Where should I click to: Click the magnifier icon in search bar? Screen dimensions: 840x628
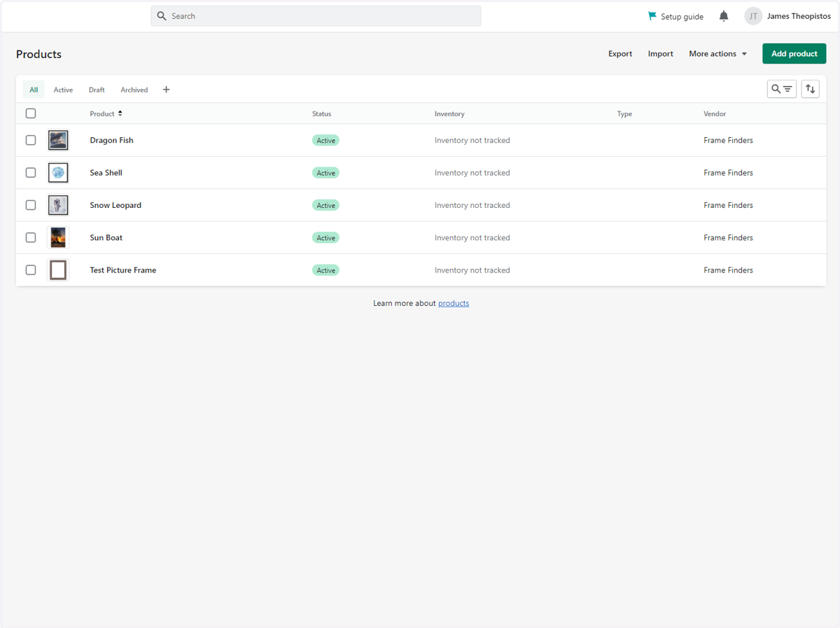(x=162, y=16)
